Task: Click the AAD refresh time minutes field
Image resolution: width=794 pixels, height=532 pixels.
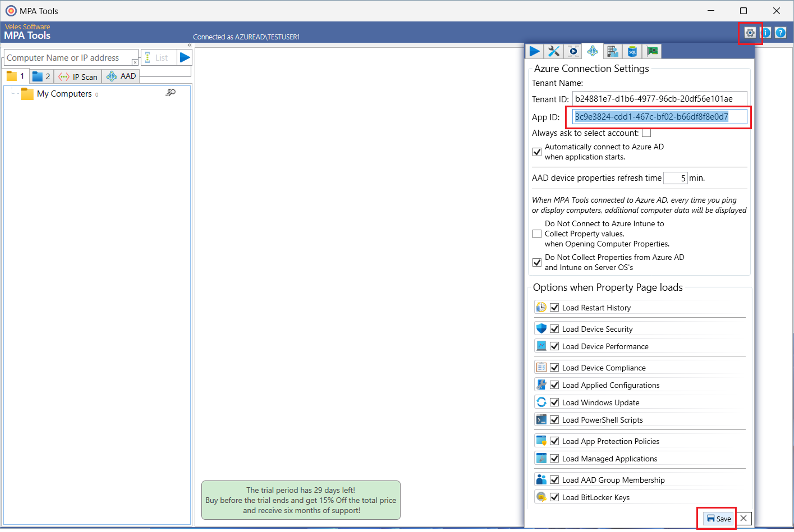Action: 675,178
